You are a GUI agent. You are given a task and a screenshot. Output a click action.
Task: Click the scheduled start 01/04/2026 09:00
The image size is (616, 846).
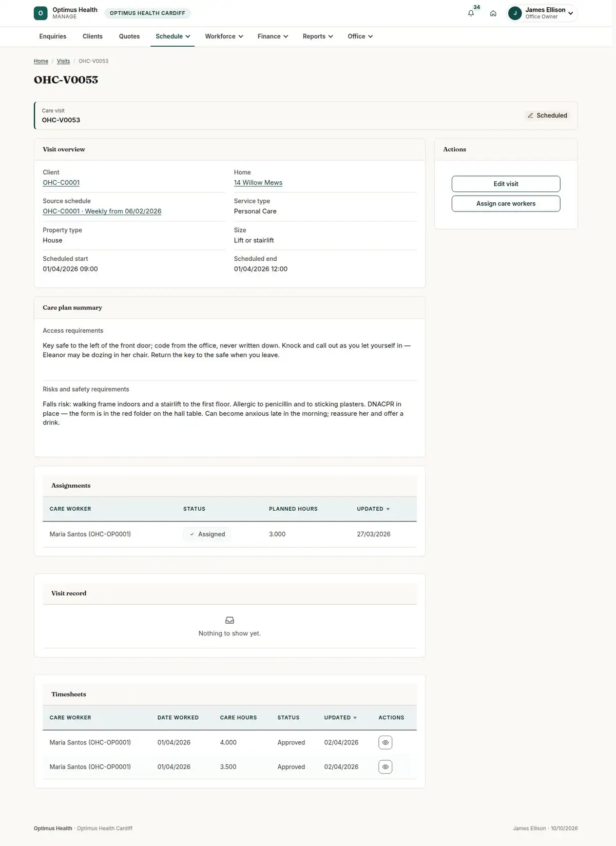click(x=70, y=269)
